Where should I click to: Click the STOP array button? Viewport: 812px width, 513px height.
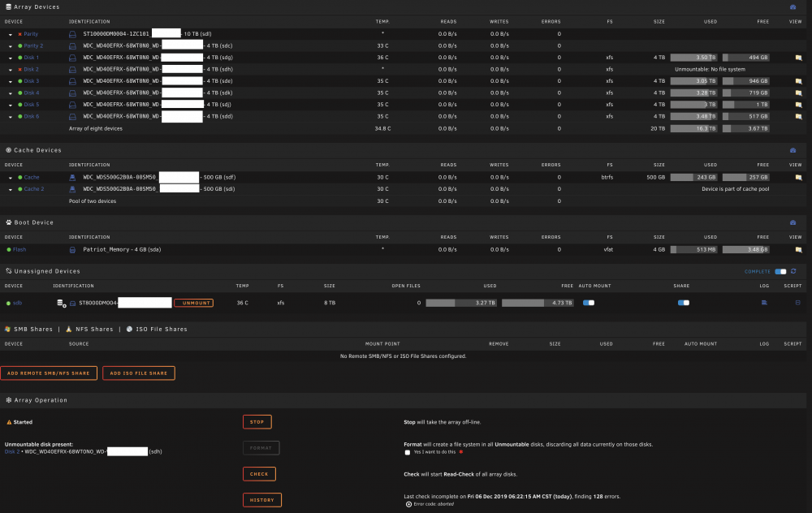click(257, 422)
